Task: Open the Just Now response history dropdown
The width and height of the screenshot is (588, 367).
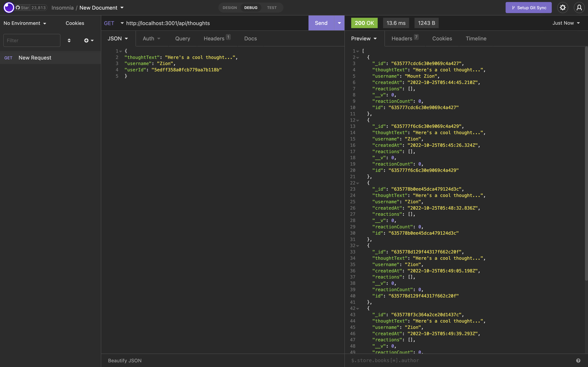Action: 566,23
